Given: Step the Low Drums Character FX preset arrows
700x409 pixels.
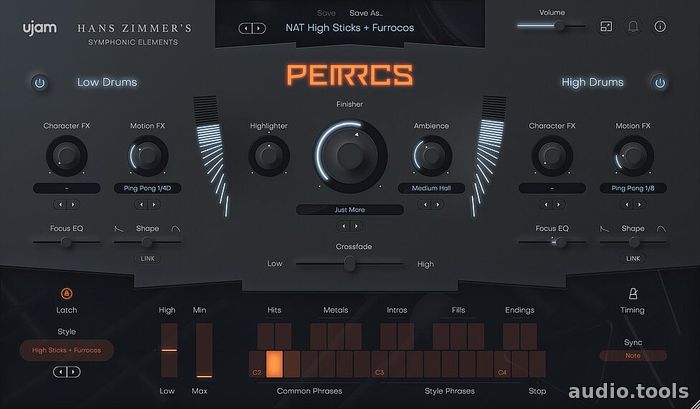Looking at the screenshot, I should pyautogui.click(x=67, y=204).
